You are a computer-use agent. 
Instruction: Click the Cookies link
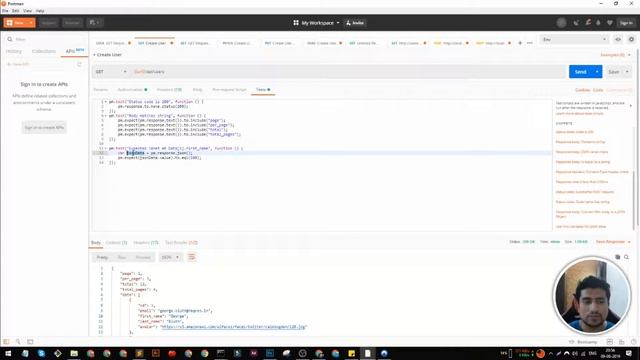[582, 90]
